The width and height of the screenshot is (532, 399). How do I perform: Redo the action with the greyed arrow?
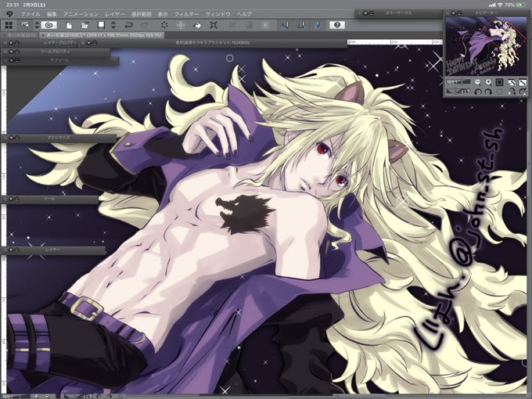tap(145, 25)
